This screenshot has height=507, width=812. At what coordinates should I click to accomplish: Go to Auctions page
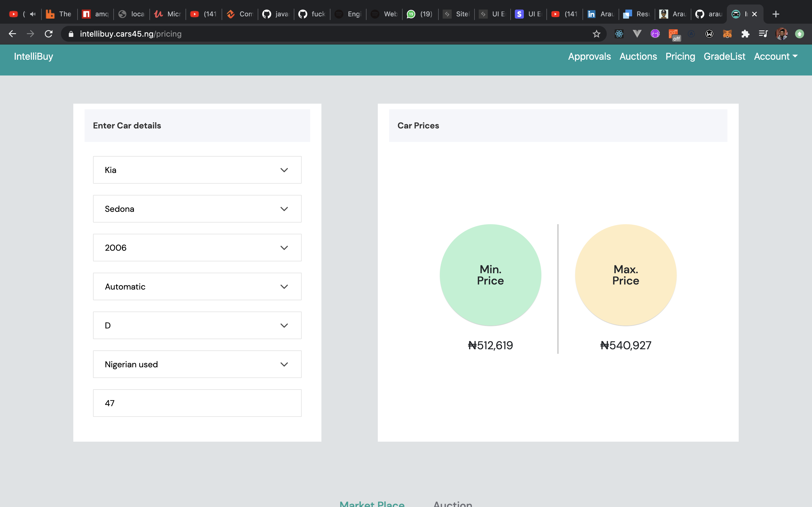pos(638,56)
